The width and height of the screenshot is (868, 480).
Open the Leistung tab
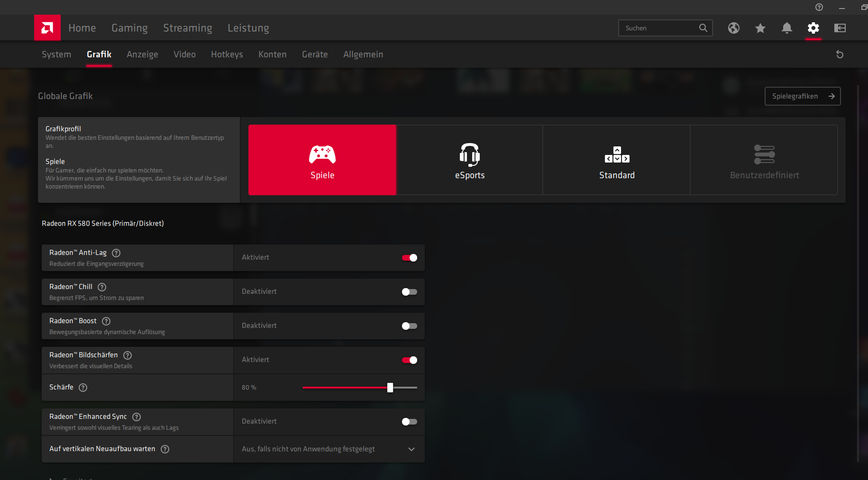[x=248, y=28]
